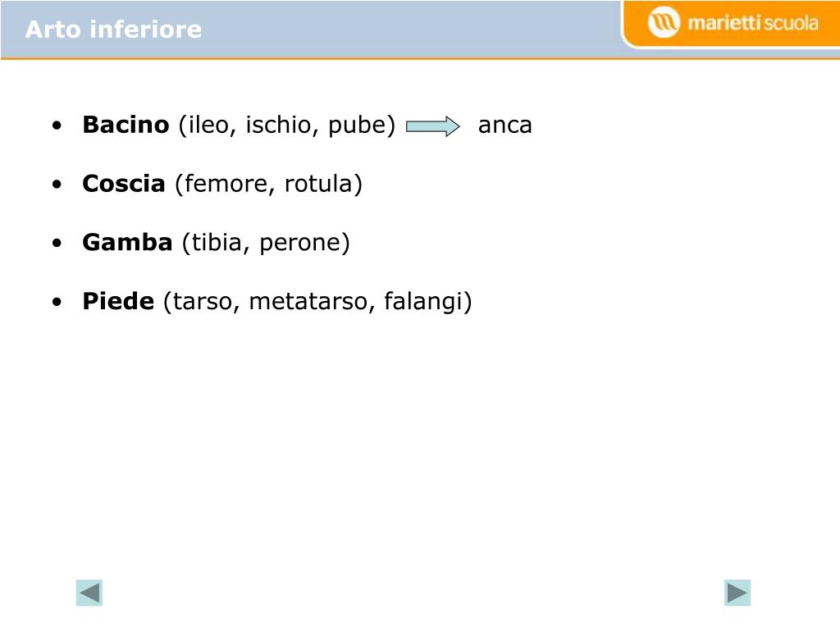Advance with the next slide arrow
This screenshot has width=840, height=630.
point(737,592)
